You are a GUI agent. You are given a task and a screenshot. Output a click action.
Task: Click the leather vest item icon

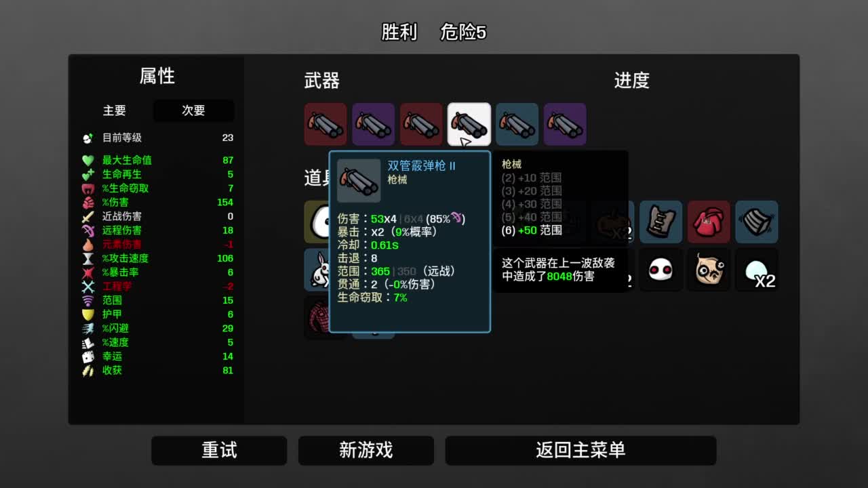tap(660, 222)
